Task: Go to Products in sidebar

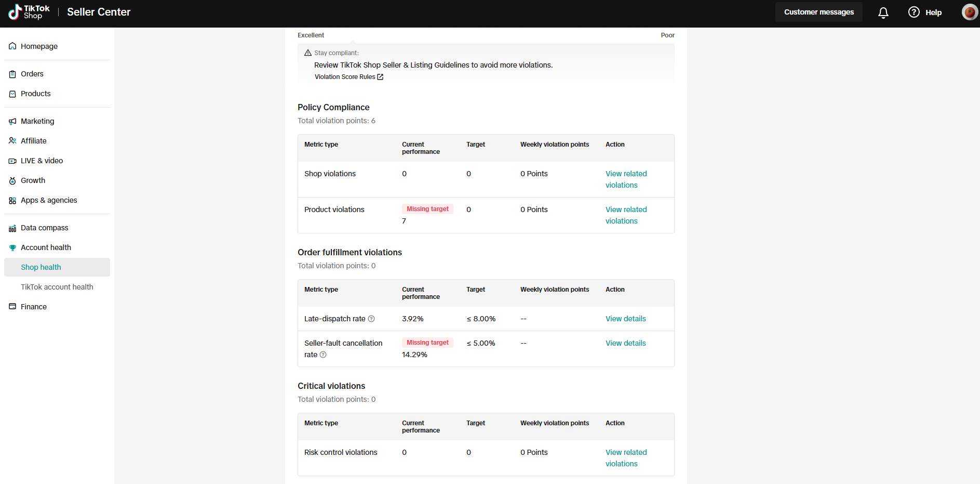Action: click(x=35, y=94)
